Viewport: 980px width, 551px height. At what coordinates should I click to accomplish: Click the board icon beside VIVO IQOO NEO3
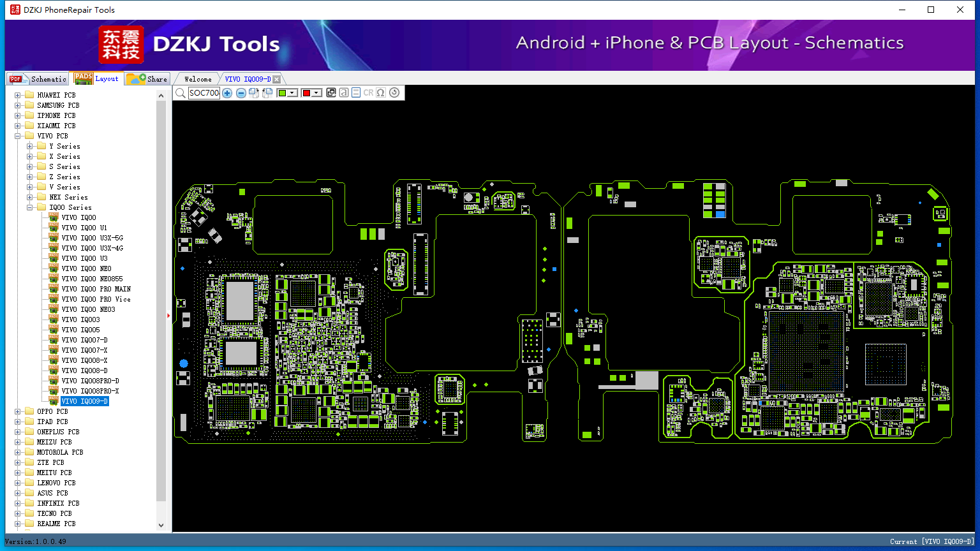click(x=54, y=309)
